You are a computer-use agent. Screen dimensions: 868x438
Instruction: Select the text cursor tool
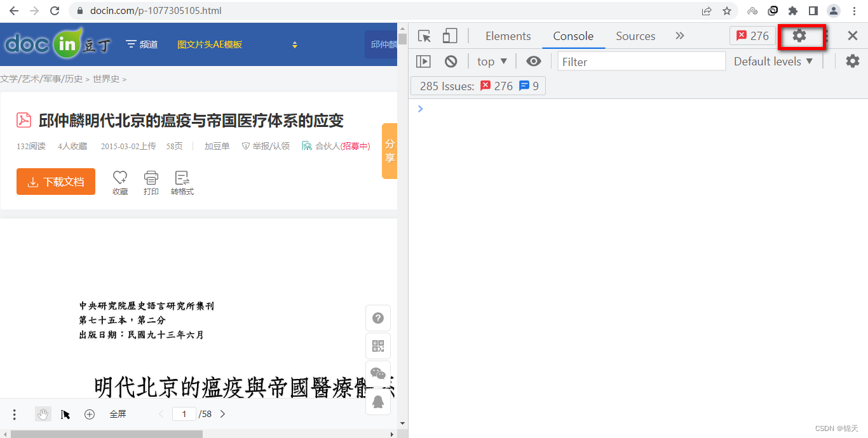coord(65,415)
